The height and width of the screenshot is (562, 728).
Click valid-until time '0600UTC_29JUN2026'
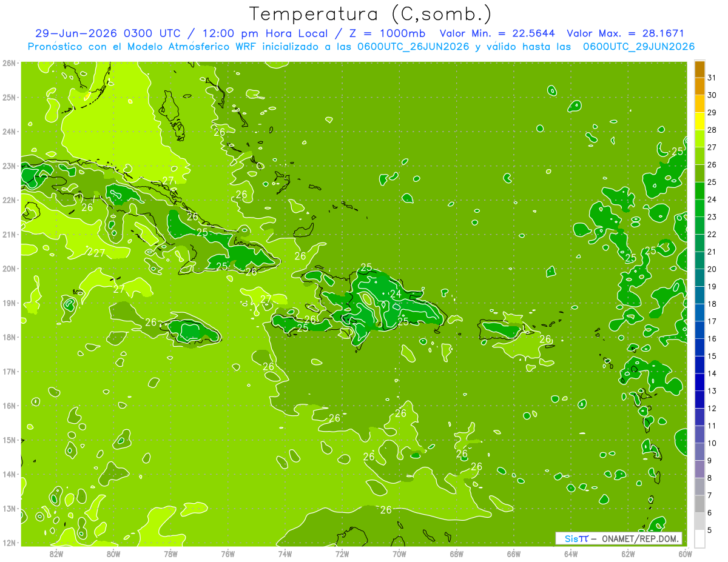pyautogui.click(x=639, y=47)
